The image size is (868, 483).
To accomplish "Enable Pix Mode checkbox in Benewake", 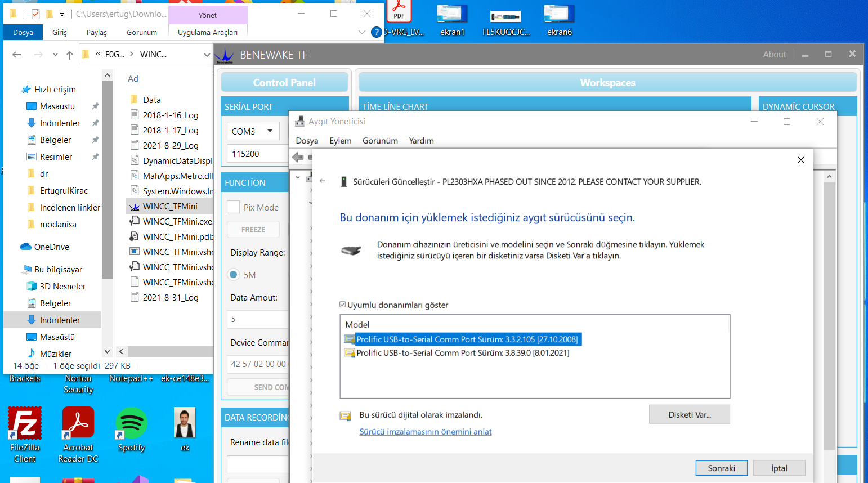I will 233,207.
